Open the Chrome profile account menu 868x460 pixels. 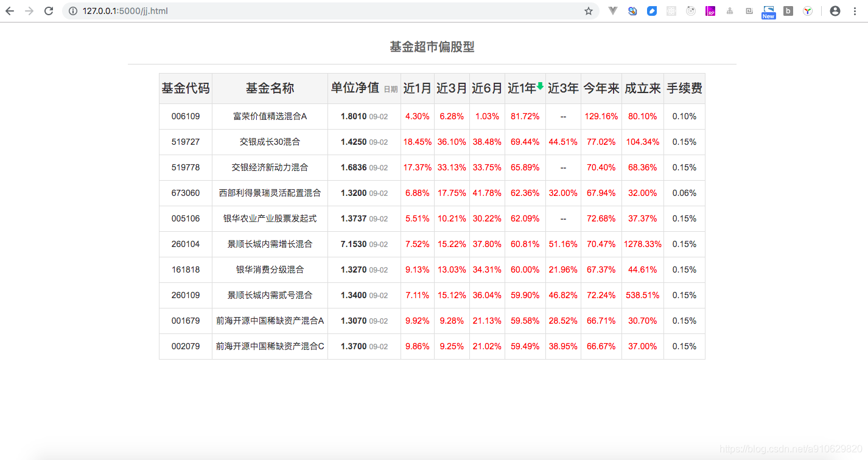(x=835, y=11)
